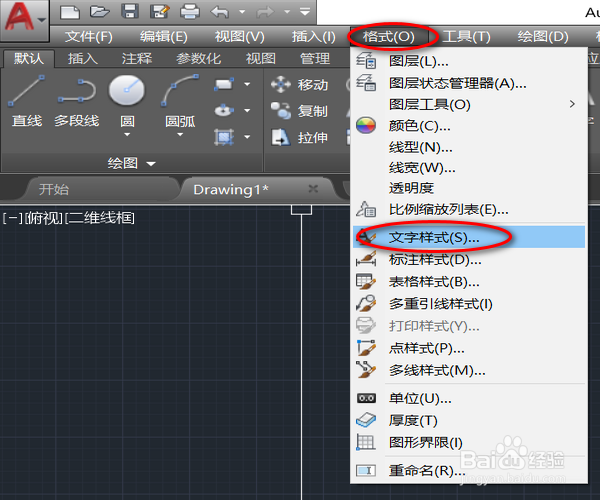
Task: Expand the 圆 circle options arrow
Action: coord(127,134)
